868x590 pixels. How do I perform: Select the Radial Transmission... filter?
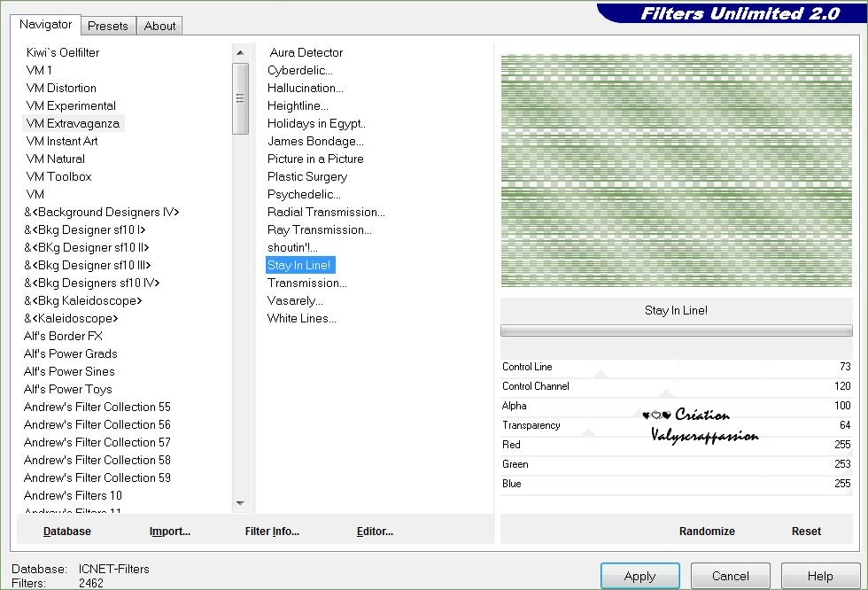(x=326, y=212)
